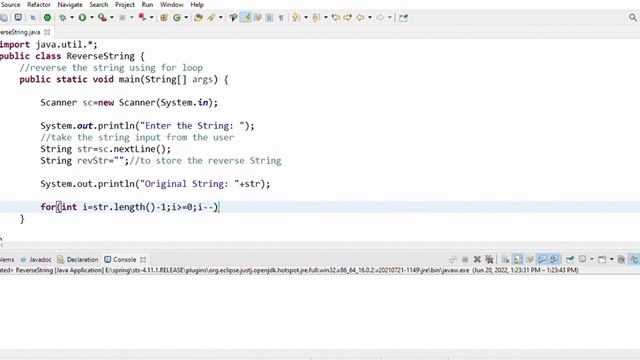This screenshot has width=640, height=360.
Task: Click the 'String revStr' declaration line
Action: tap(161, 160)
